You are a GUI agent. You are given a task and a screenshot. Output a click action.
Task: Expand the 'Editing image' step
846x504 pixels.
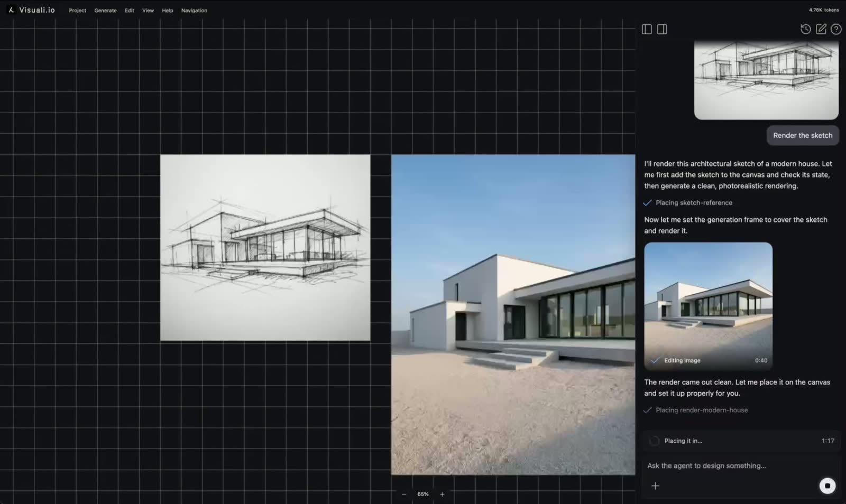click(682, 360)
